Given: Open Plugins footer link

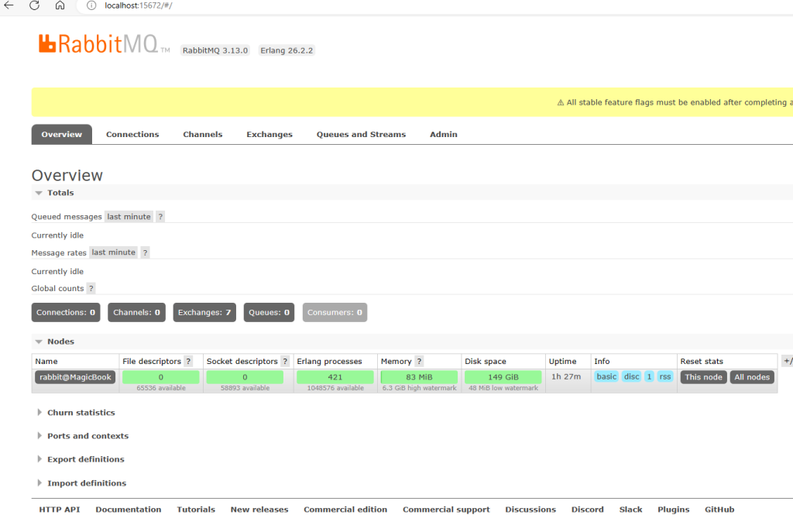Looking at the screenshot, I should tap(674, 510).
